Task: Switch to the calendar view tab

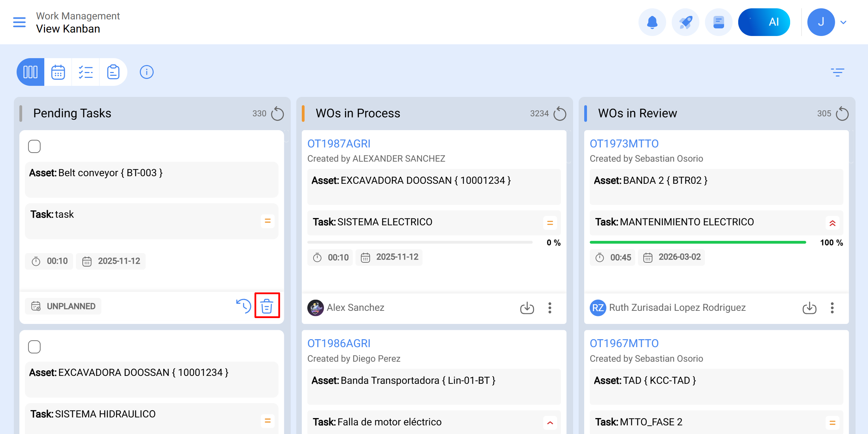Action: 58,72
